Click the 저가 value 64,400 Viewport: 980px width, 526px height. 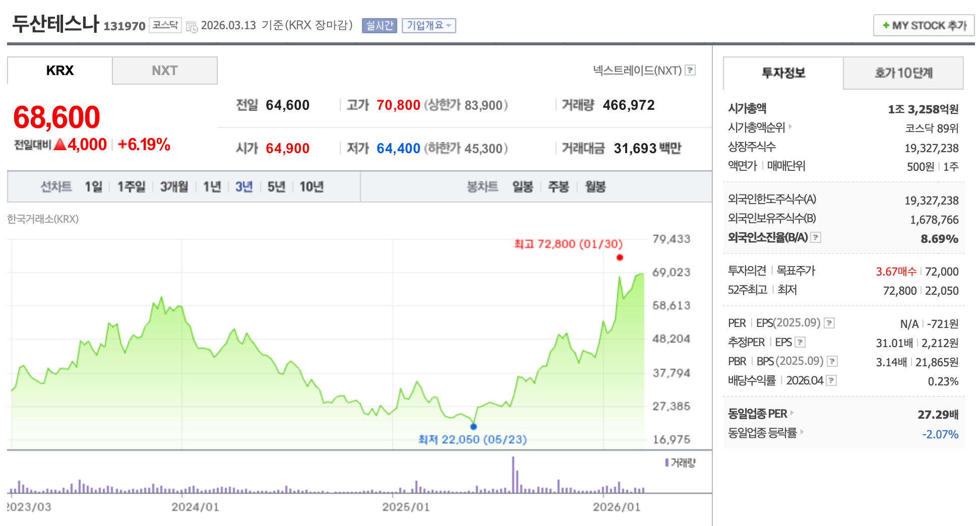[398, 149]
